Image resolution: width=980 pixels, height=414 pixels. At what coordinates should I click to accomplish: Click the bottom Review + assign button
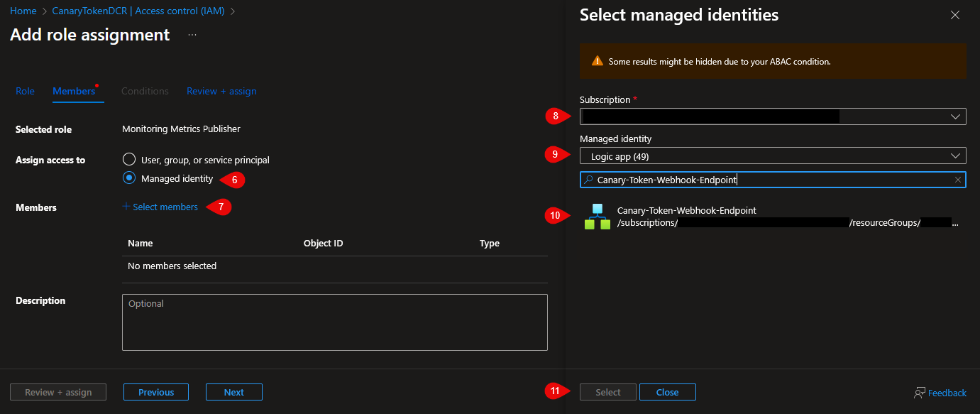tap(58, 392)
